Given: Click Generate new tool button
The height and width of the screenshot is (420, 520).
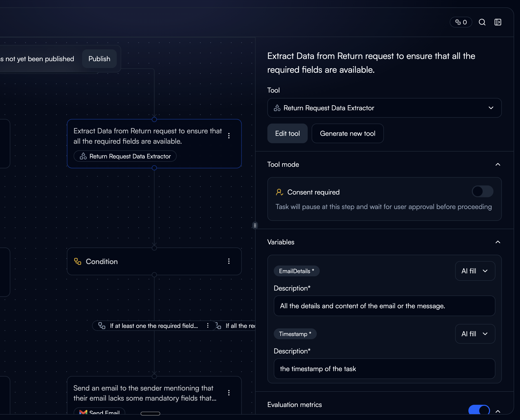Looking at the screenshot, I should click(x=347, y=133).
